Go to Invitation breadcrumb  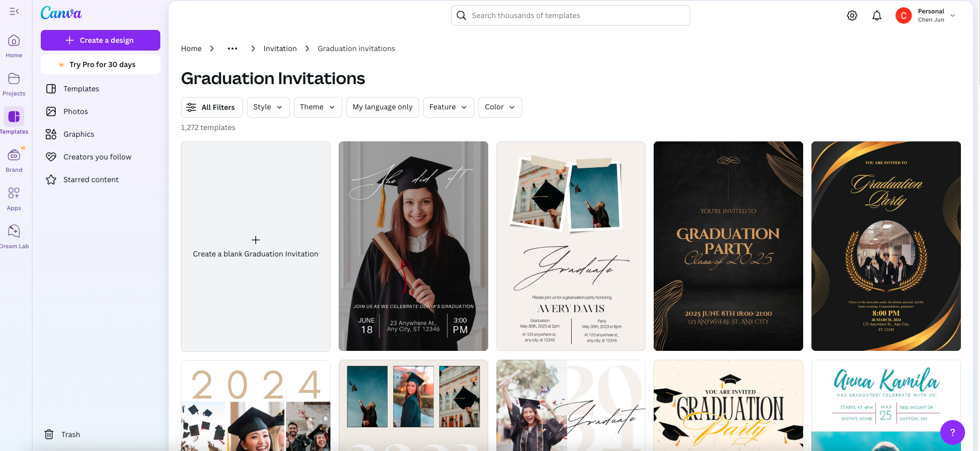click(x=280, y=49)
